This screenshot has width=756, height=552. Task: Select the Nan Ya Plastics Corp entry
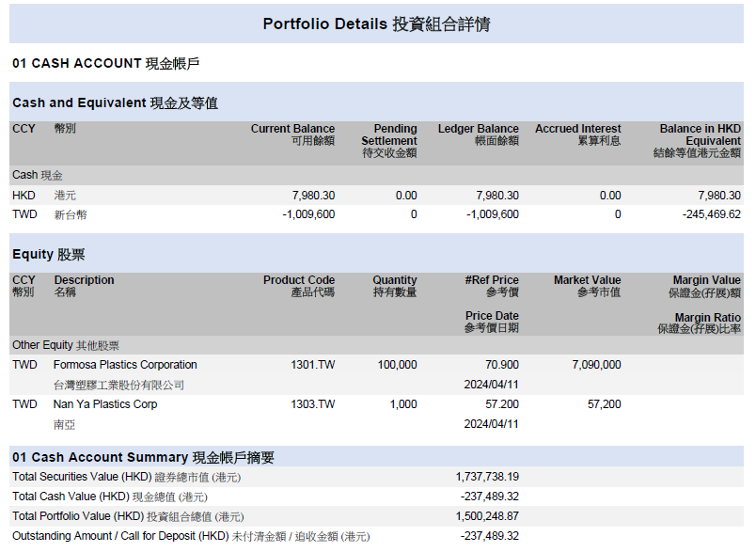tap(105, 404)
